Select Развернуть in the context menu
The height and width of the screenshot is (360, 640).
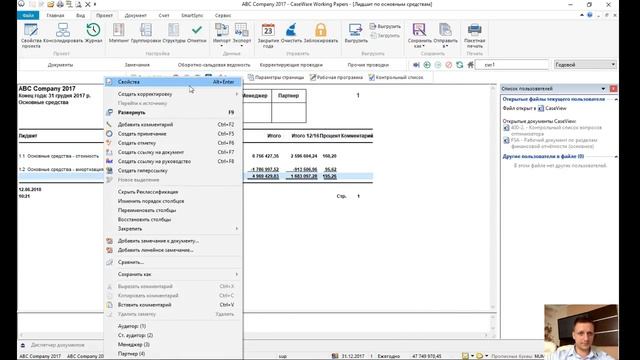pyautogui.click(x=173, y=112)
